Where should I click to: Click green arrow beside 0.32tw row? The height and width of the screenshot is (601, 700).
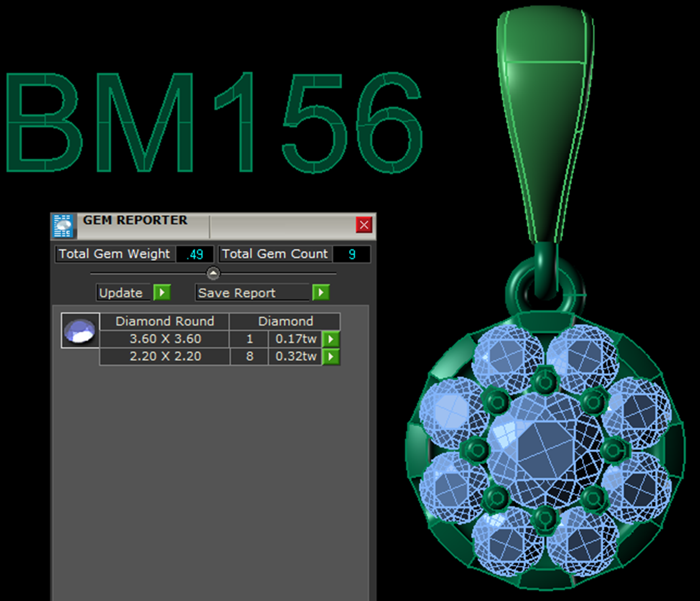[x=331, y=357]
